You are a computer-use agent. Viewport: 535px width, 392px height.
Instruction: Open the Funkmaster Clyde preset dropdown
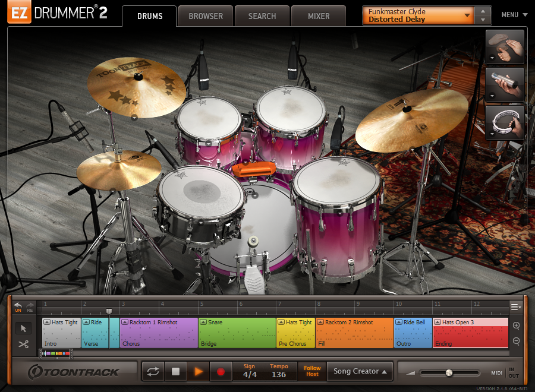(x=418, y=15)
